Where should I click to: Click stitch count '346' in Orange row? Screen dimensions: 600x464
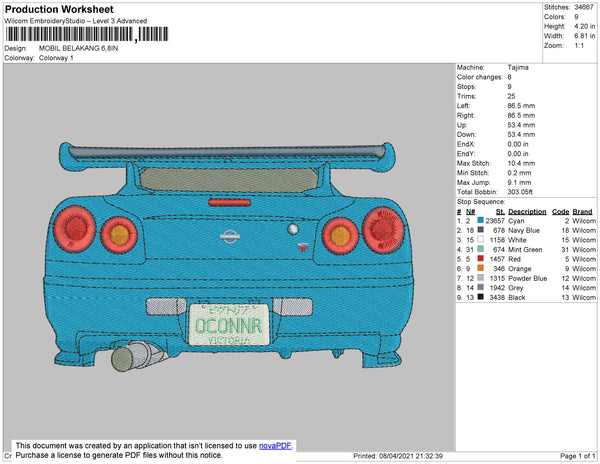(499, 269)
